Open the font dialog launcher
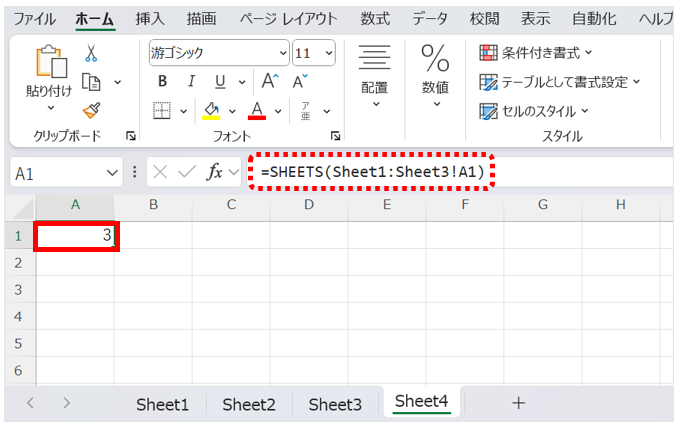The height and width of the screenshot is (431, 681). pyautogui.click(x=335, y=136)
